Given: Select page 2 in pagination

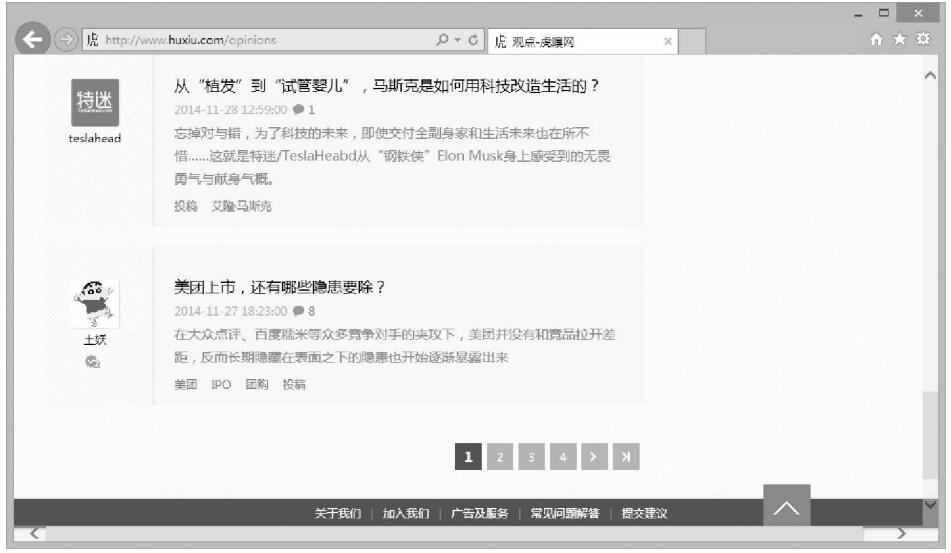Looking at the screenshot, I should (500, 457).
